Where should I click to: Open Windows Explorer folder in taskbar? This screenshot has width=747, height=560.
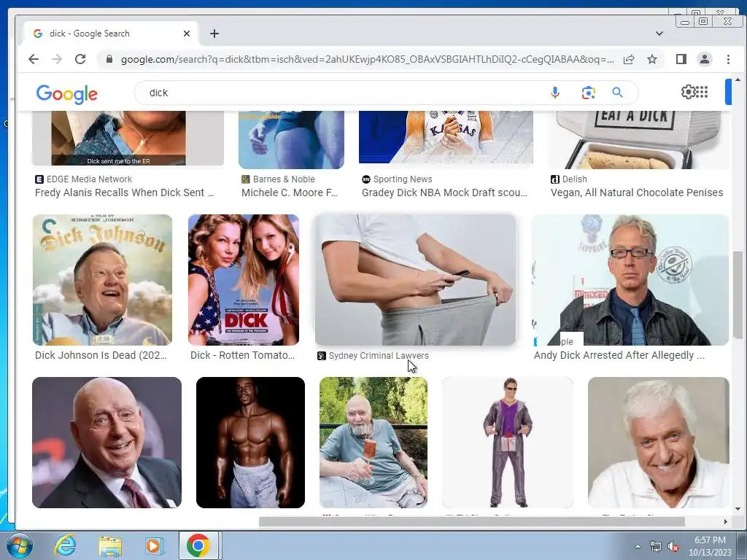point(109,546)
